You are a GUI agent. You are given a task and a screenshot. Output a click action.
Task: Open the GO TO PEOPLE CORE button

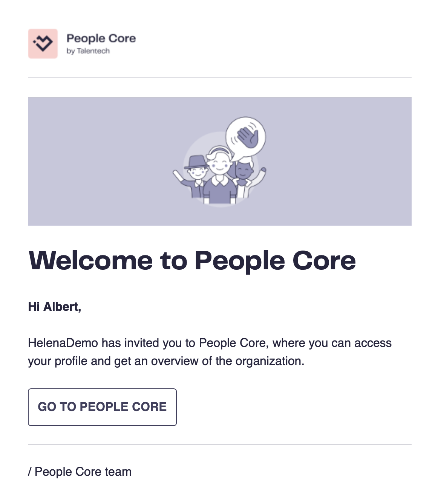pyautogui.click(x=102, y=407)
